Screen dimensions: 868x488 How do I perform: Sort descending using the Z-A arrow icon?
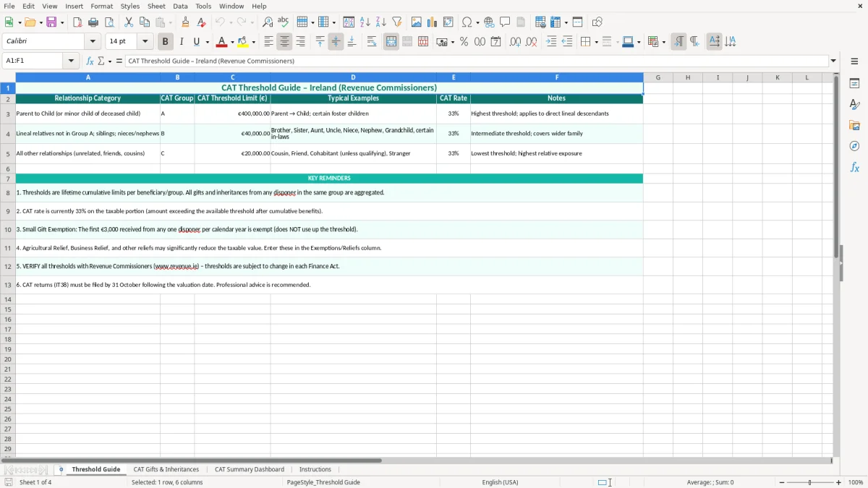click(381, 22)
